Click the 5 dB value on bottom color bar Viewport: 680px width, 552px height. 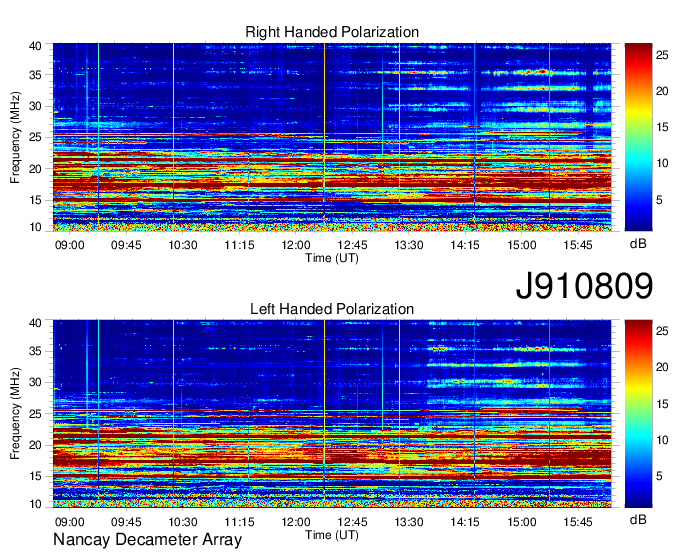(659, 476)
